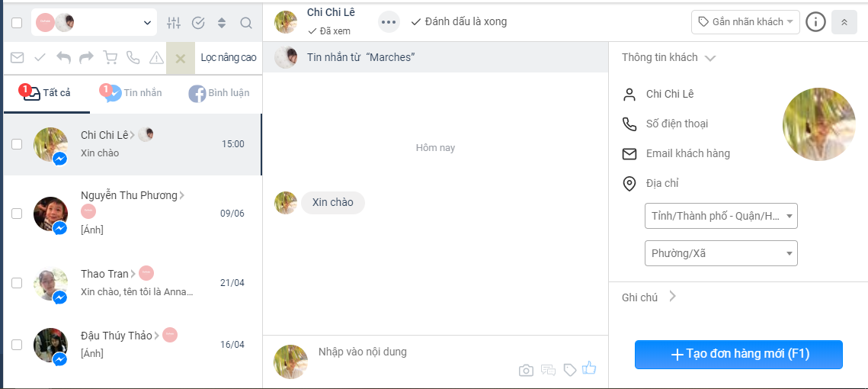The height and width of the screenshot is (389, 868).
Task: Toggle the select-all checkbox at top left
Action: click(18, 23)
